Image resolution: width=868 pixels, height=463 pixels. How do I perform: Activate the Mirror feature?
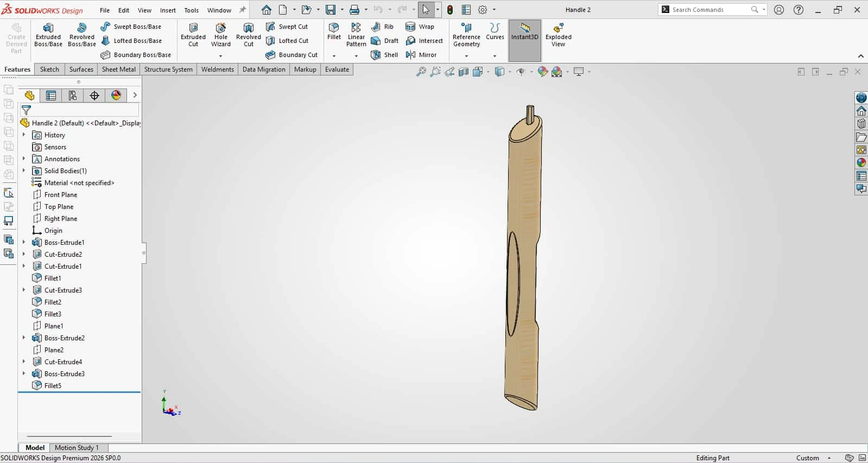pyautogui.click(x=421, y=55)
